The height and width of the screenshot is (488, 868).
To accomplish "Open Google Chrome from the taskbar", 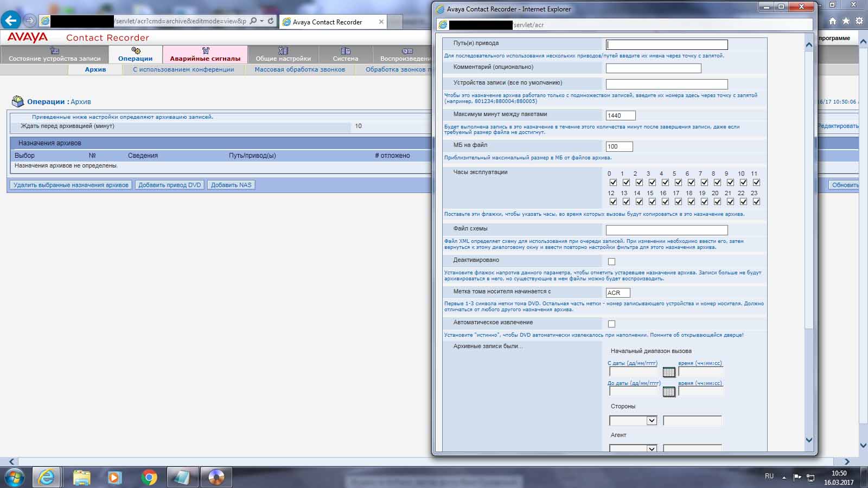I will [x=149, y=477].
